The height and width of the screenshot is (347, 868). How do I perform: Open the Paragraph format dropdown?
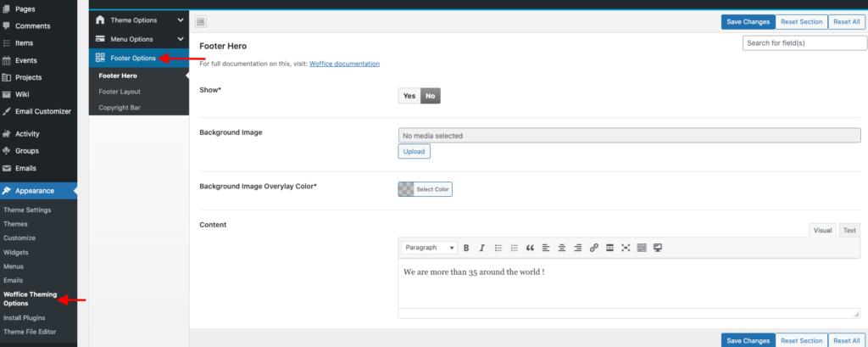coord(428,248)
